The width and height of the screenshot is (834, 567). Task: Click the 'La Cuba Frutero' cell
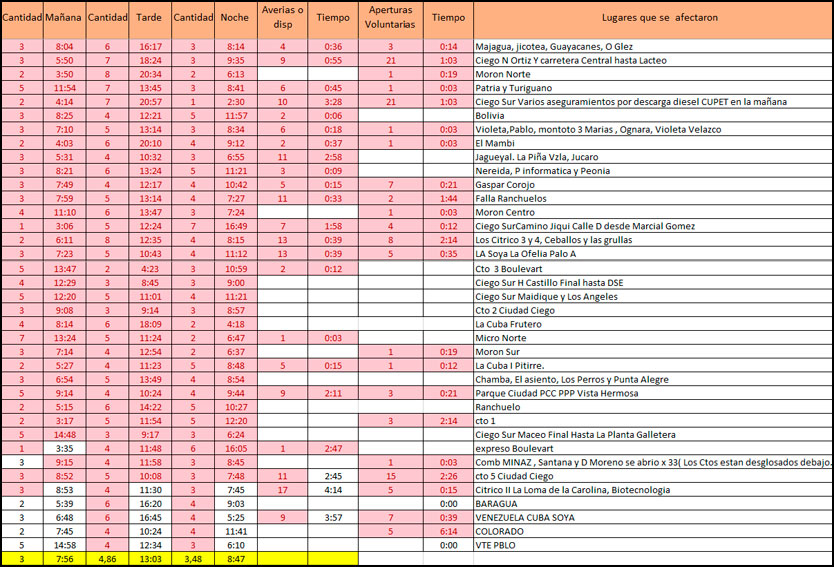[x=653, y=324]
